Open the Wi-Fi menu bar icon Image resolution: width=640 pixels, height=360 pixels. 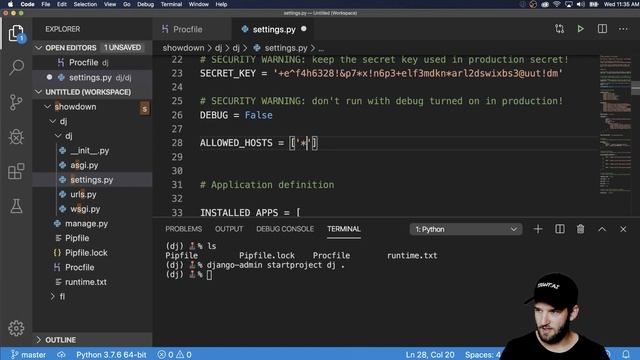pos(556,4)
